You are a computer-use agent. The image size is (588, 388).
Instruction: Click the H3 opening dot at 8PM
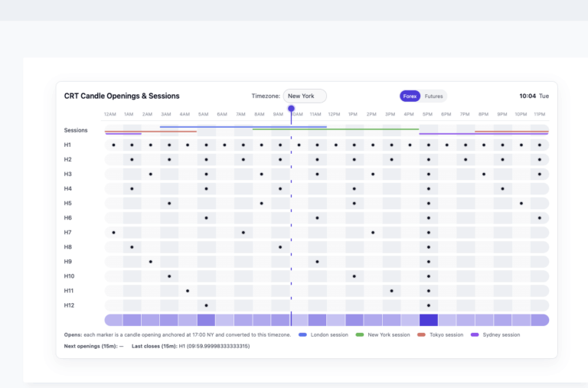pyautogui.click(x=484, y=174)
